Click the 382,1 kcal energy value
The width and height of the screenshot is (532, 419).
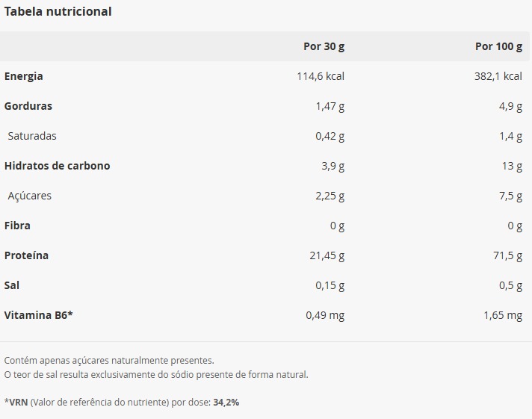coord(498,76)
